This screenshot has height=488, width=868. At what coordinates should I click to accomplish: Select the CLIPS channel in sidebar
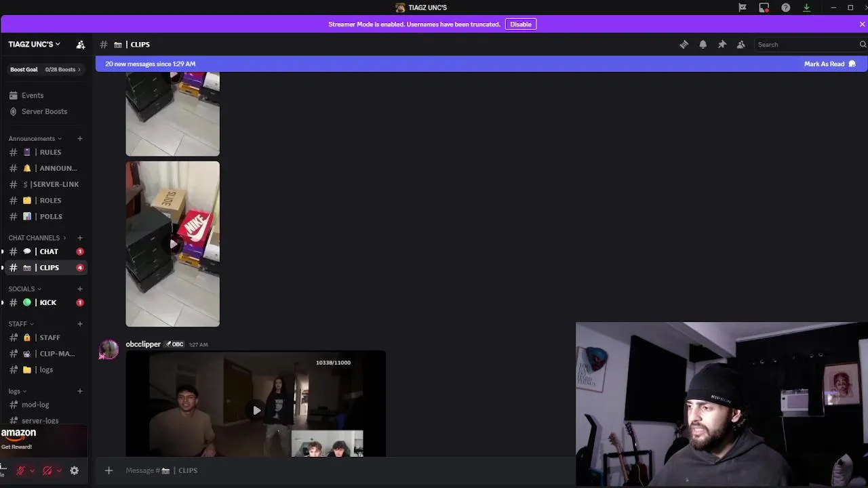click(45, 268)
